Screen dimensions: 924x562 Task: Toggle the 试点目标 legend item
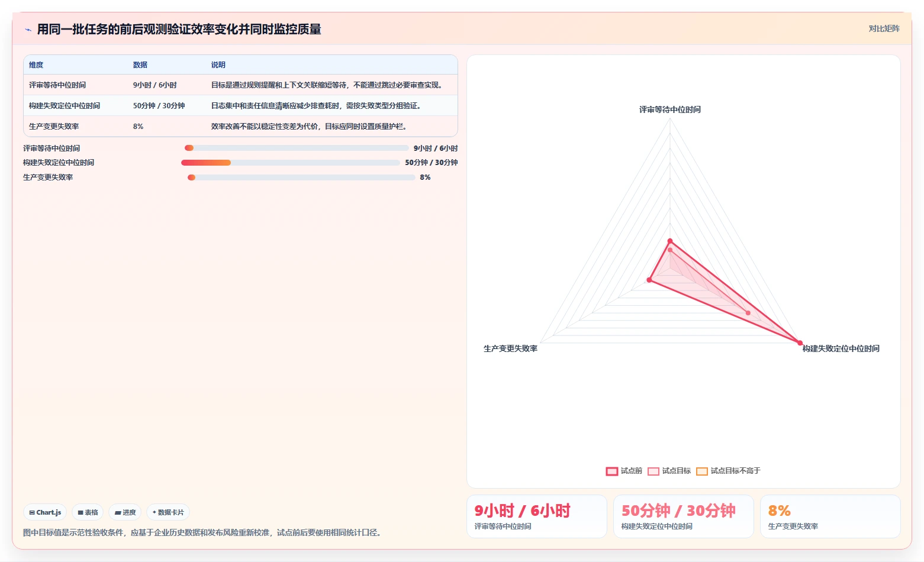[669, 471]
